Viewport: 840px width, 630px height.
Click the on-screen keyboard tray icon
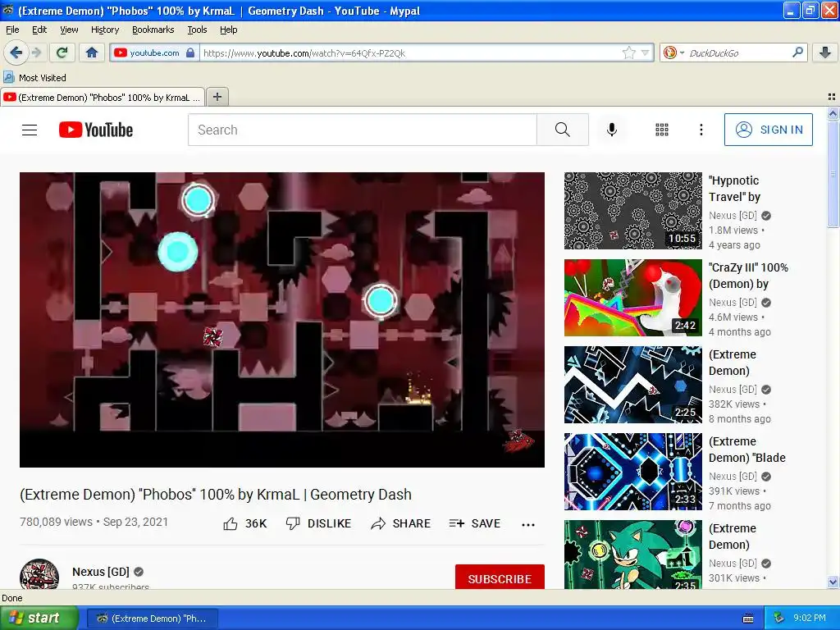tap(748, 619)
